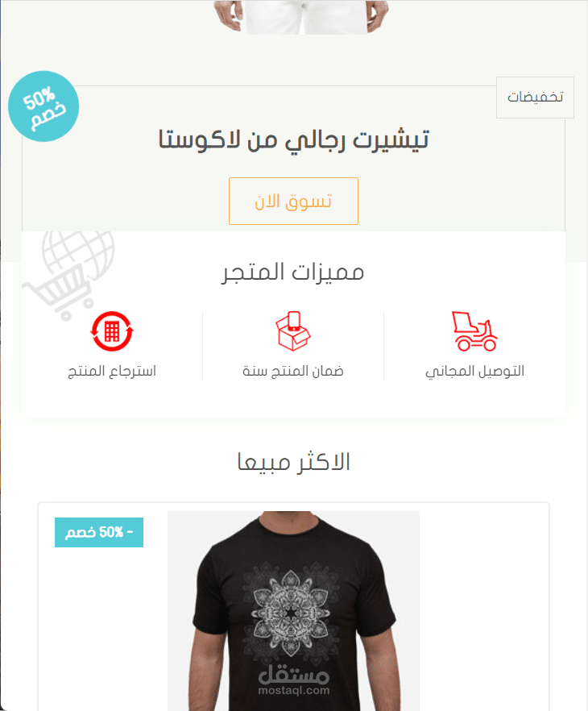Click the free delivery scooter icon
The image size is (588, 711).
(474, 331)
